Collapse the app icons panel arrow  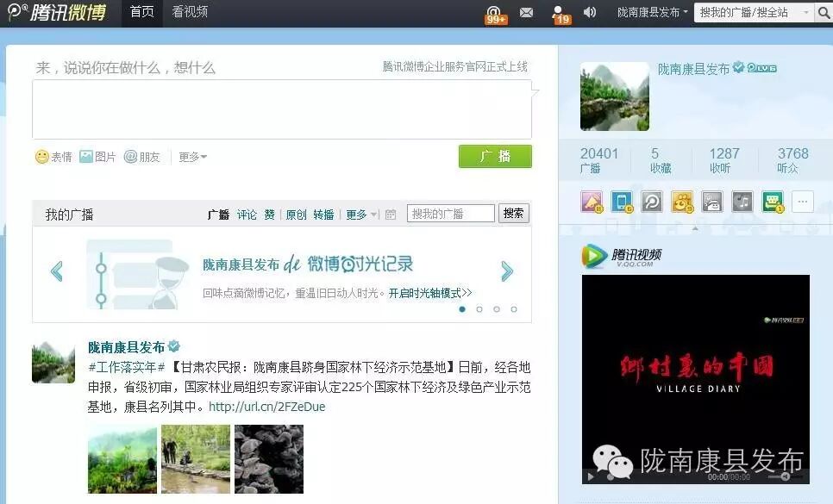click(695, 228)
